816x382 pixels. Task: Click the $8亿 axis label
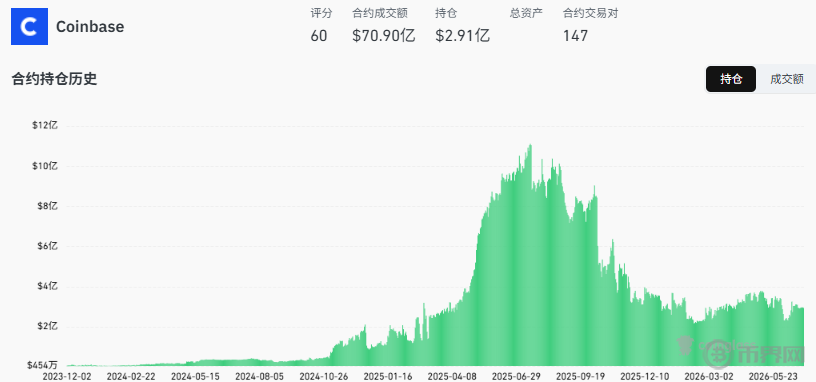click(48, 206)
